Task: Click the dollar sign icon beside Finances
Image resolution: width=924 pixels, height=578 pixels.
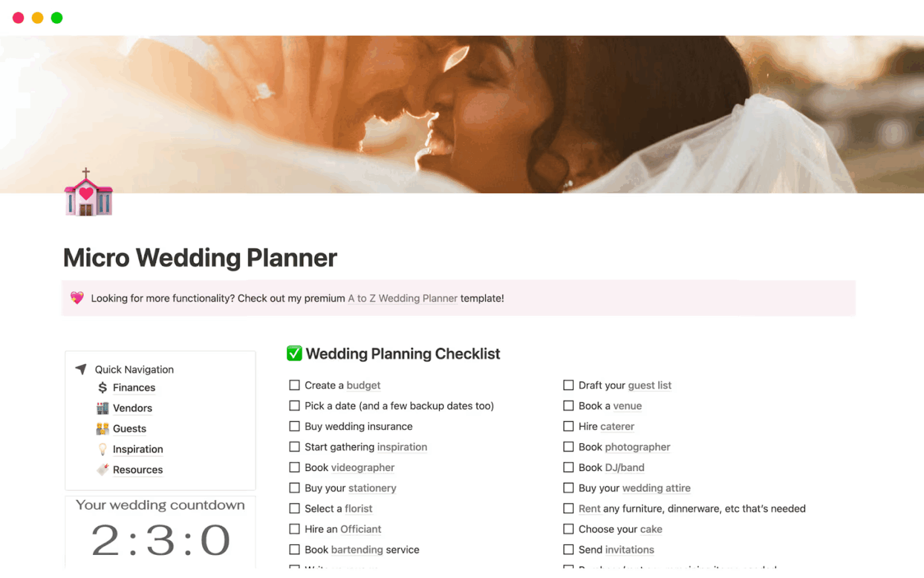Action: [102, 388]
